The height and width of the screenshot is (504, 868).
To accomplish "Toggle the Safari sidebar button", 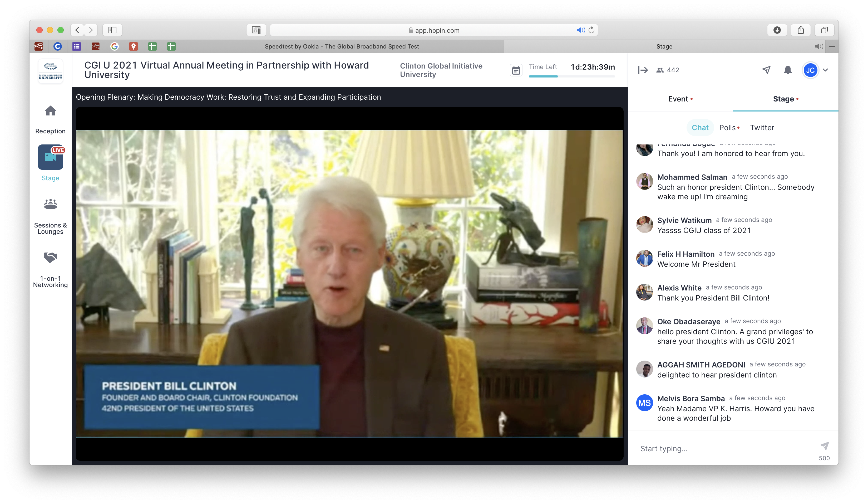I will [112, 30].
